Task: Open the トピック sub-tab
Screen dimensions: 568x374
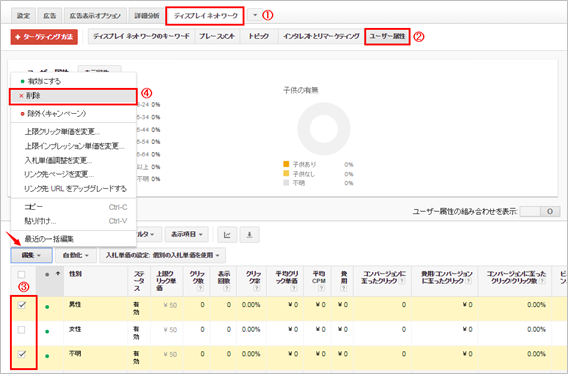Action: tap(258, 36)
